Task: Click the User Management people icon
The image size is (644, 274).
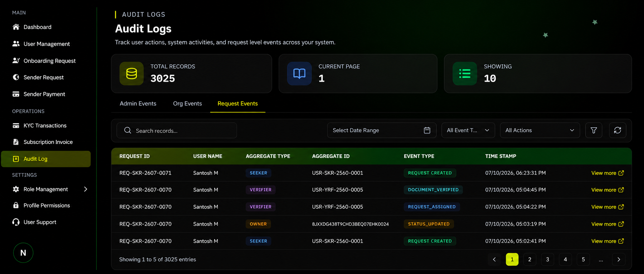Action: coord(16,44)
